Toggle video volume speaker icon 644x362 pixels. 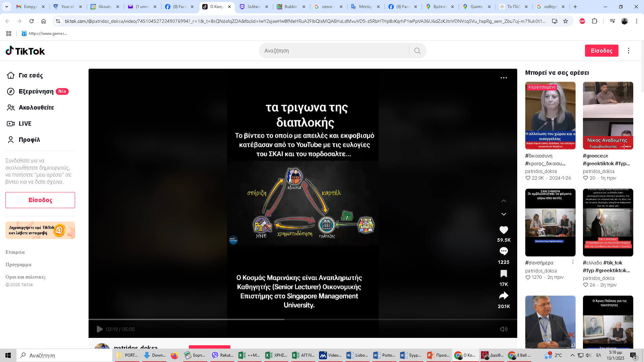(503, 329)
